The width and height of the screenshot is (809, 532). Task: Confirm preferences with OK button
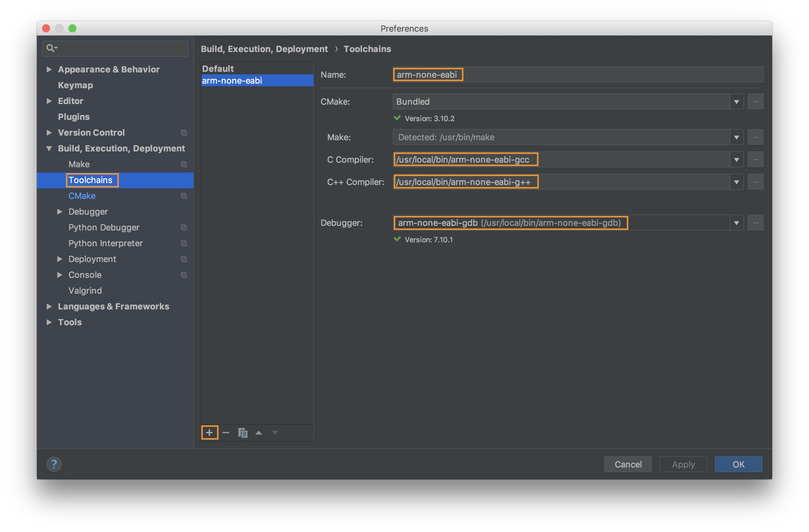tap(738, 464)
